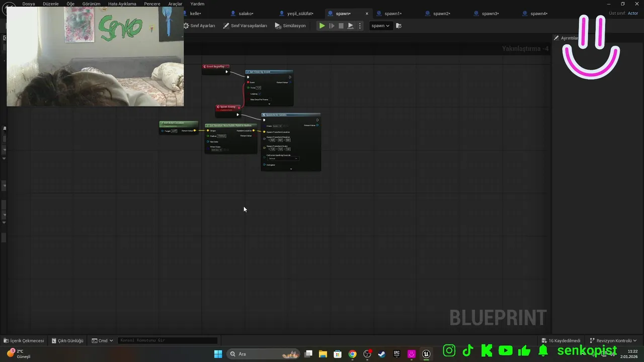
Task: Open the Windows Start menu
Action: point(218,354)
